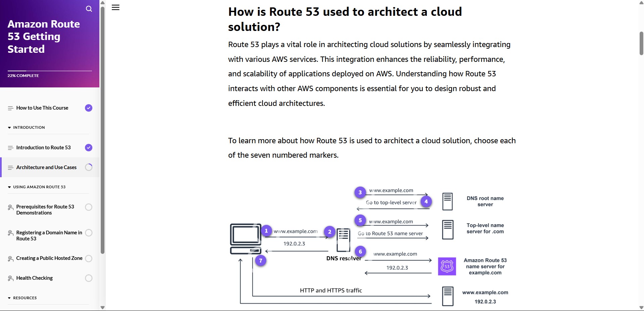644x311 pixels.
Task: Click marker 3 beside www.example.com
Action: tap(360, 192)
